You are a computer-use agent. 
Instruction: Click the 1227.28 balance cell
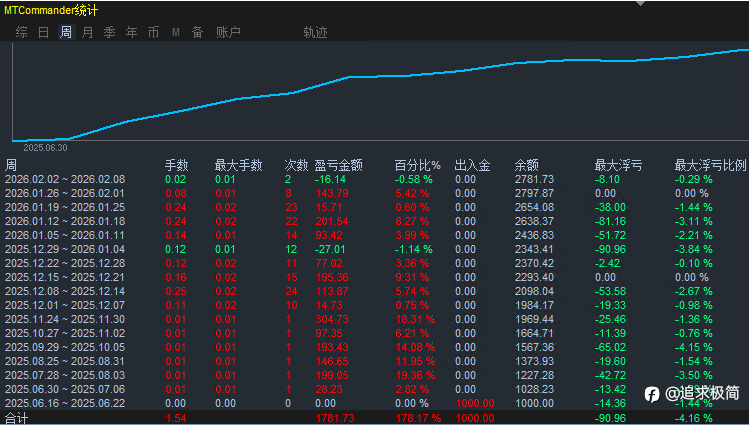[x=535, y=375]
